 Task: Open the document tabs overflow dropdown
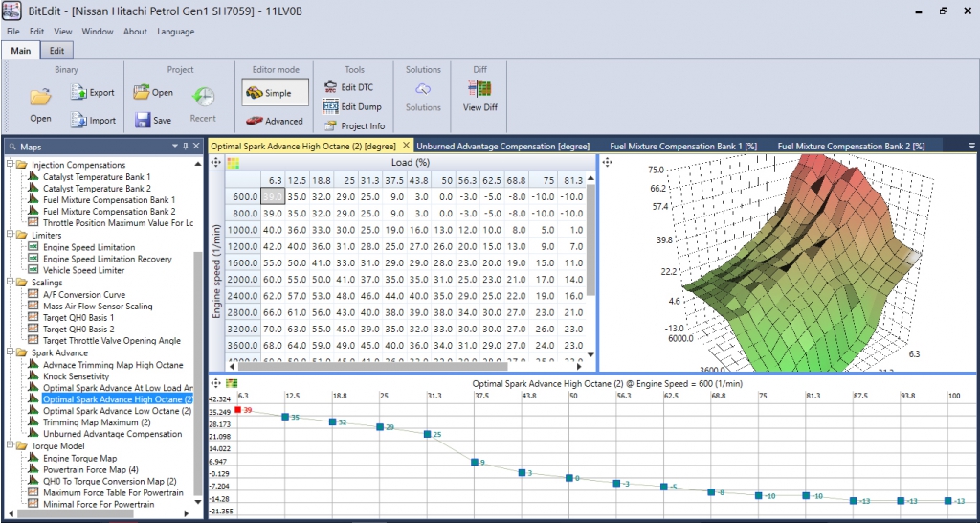tap(971, 146)
